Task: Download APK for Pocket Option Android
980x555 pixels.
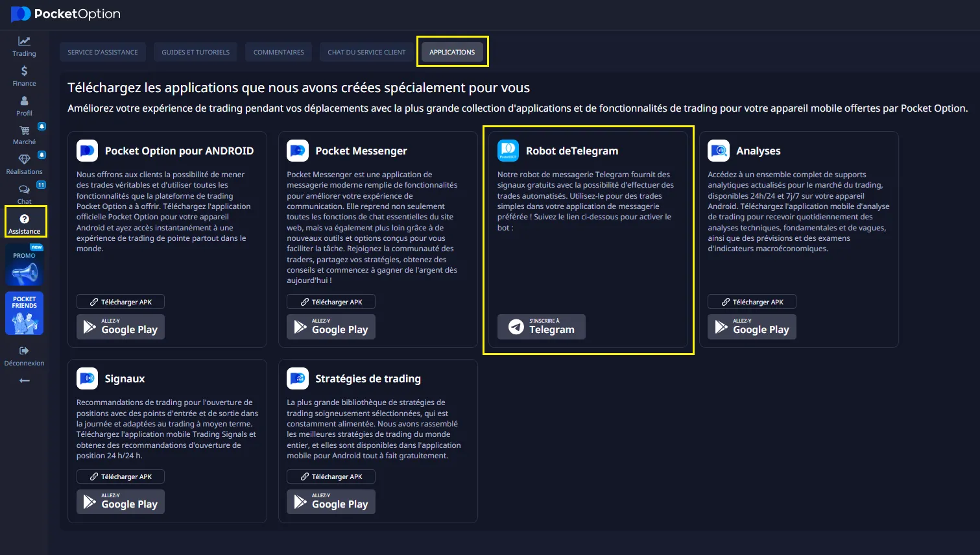Action: click(x=121, y=302)
